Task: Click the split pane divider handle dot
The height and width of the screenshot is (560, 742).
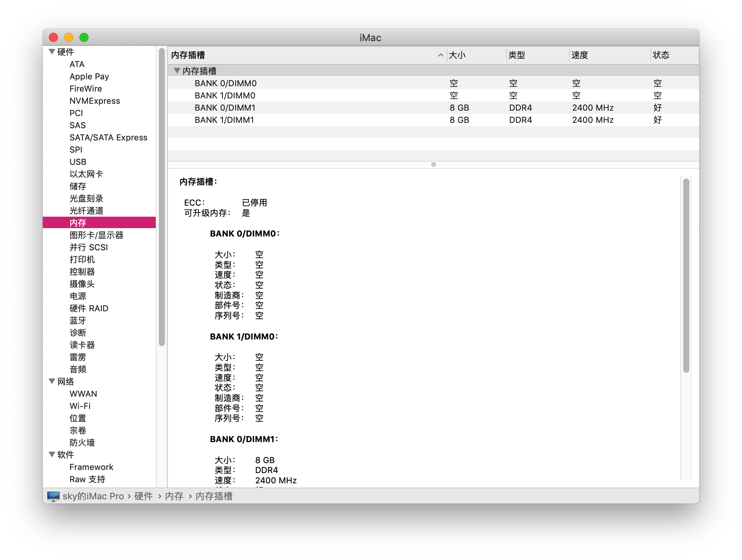Action: click(433, 165)
